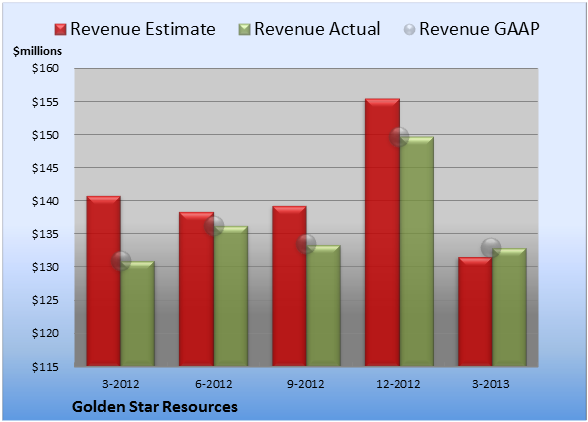Click the red Revenue Estimate legend swatch
Screen dimensions: 588x422
click(x=60, y=29)
